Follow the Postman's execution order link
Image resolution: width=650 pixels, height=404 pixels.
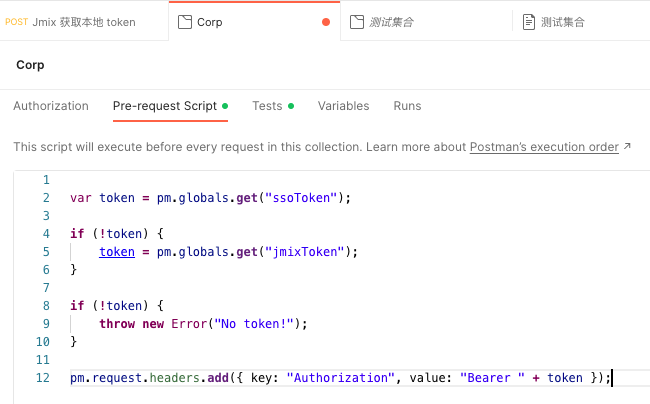[544, 147]
